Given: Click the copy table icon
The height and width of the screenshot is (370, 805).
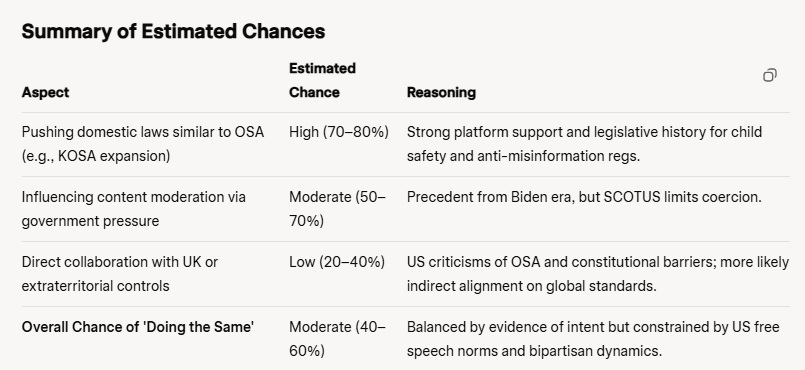Looking at the screenshot, I should 770,75.
